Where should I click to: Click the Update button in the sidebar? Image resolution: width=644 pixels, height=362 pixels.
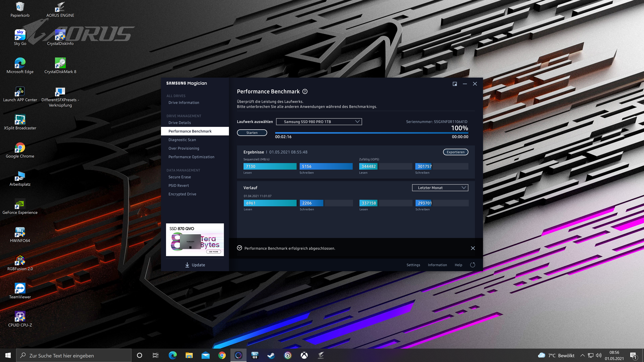point(195,265)
